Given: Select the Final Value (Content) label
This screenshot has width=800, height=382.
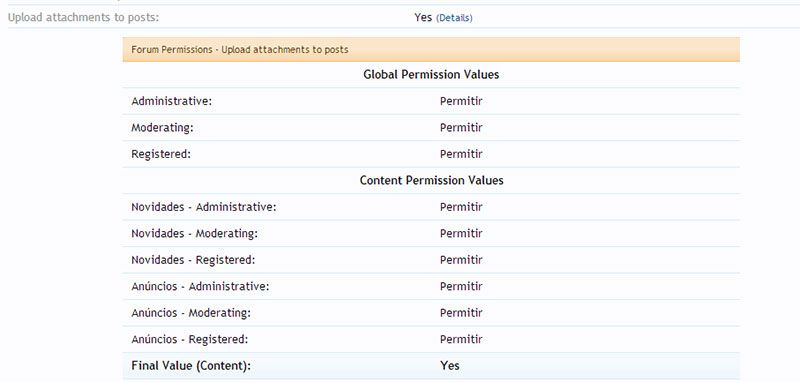Looking at the screenshot, I should point(191,366).
